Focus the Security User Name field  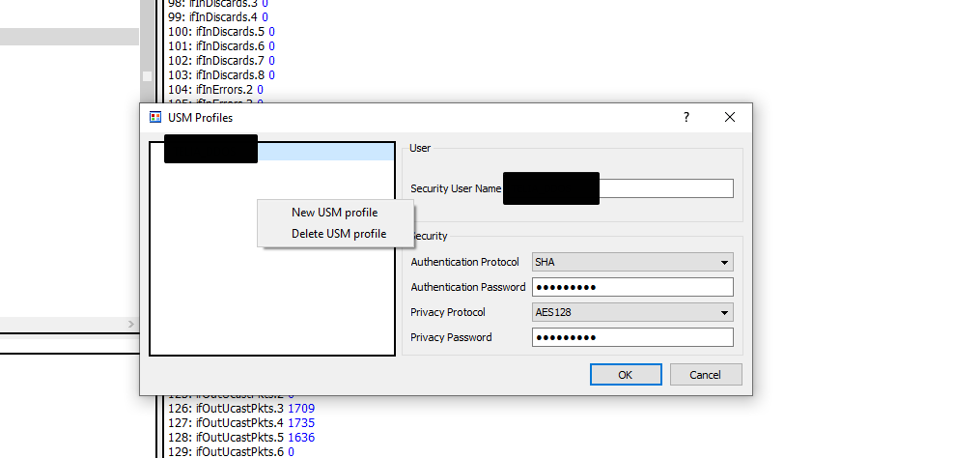[x=665, y=188]
